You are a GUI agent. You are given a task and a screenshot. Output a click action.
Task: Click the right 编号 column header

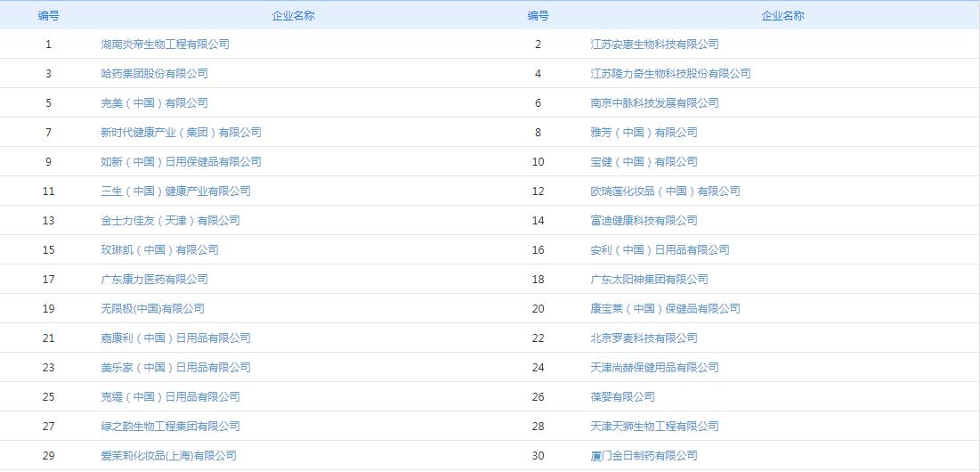pos(539,16)
